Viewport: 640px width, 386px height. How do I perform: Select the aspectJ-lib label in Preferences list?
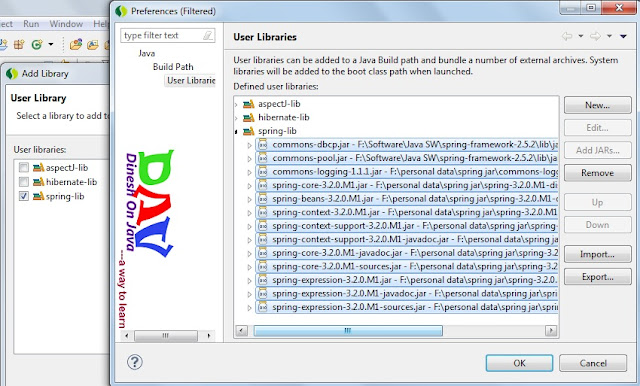pyautogui.click(x=279, y=104)
